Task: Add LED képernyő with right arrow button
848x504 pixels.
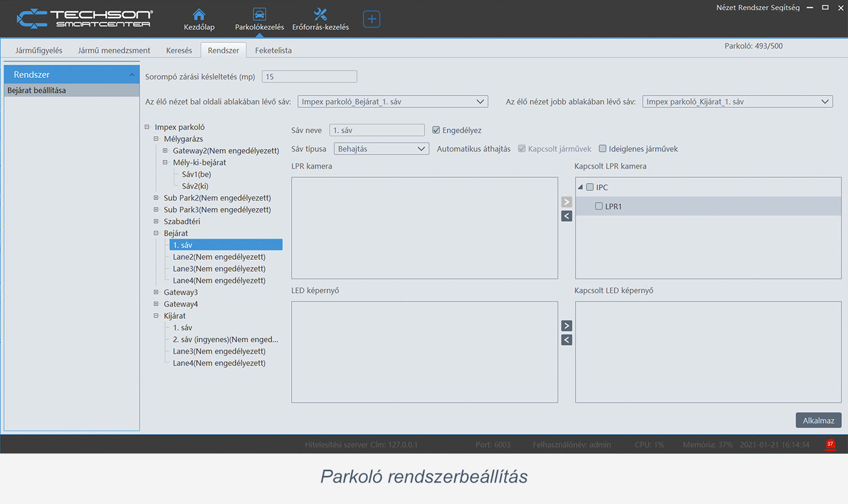Action: click(x=566, y=326)
